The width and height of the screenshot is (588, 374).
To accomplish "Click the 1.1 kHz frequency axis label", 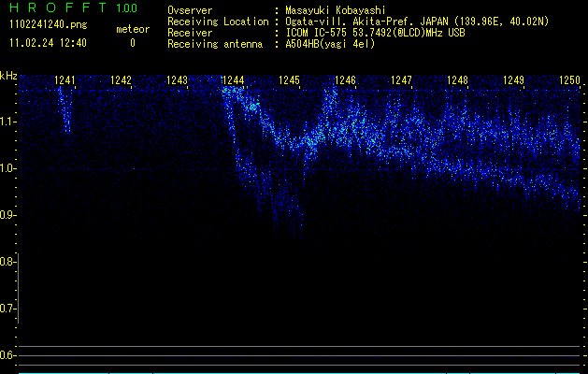I will (x=7, y=122).
